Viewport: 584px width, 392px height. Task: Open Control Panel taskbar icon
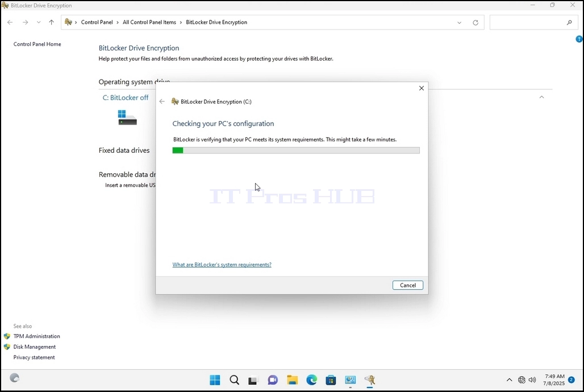coord(350,380)
